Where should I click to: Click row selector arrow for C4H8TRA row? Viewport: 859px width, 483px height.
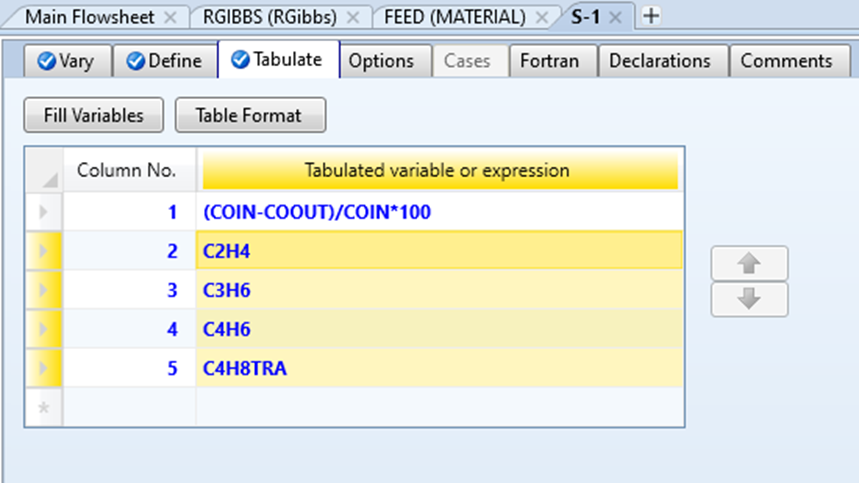coord(44,368)
